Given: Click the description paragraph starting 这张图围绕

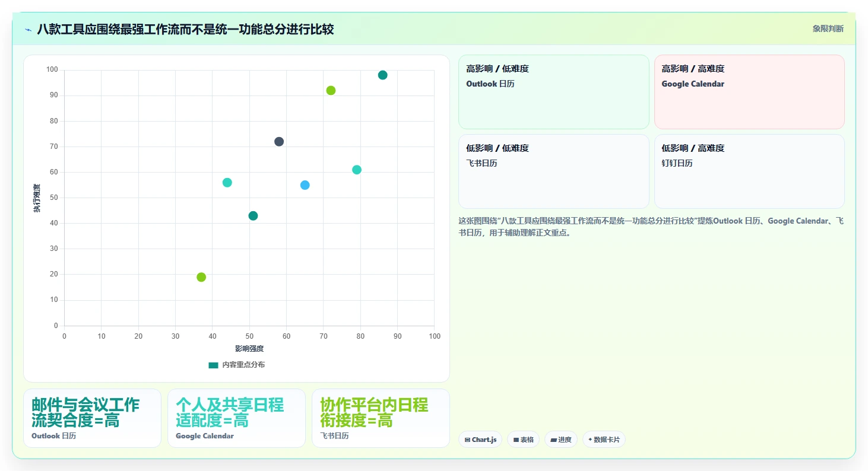Looking at the screenshot, I should (x=651, y=227).
